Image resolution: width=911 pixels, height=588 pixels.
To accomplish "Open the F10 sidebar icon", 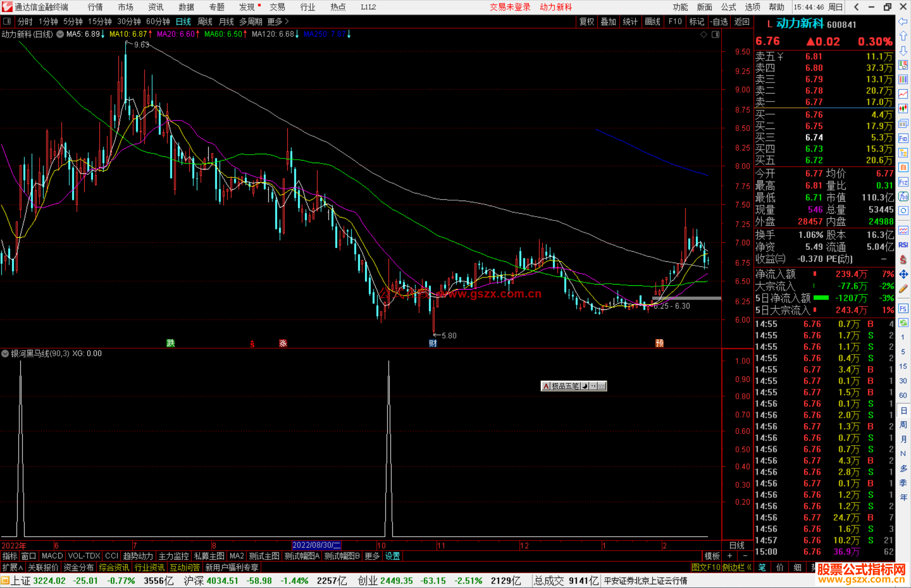I will (903, 138).
